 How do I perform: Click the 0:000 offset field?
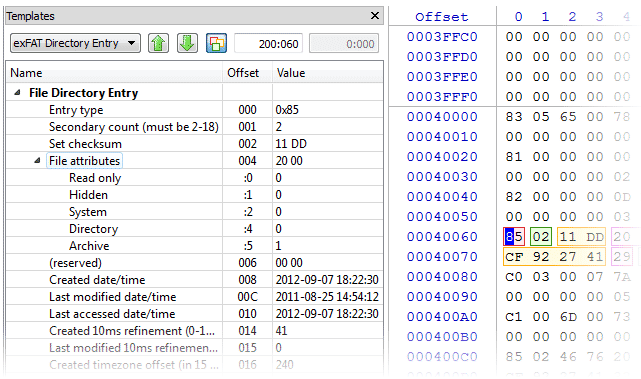(x=344, y=43)
